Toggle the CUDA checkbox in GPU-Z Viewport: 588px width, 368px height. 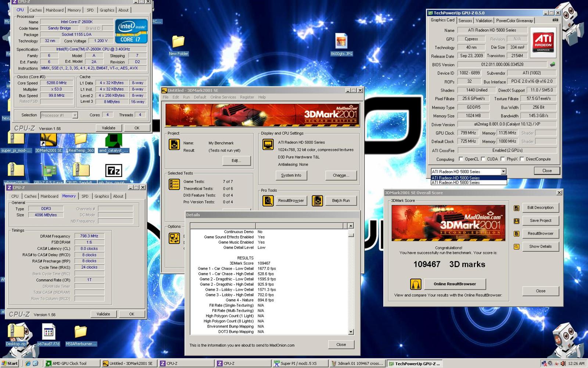[483, 159]
